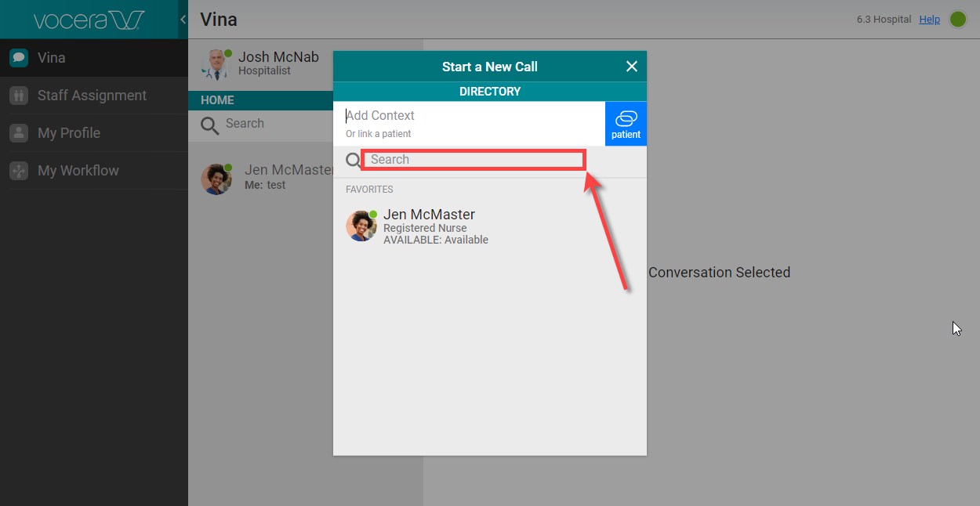The image size is (980, 506).
Task: Click 'Hospitalist' under Josh McNab
Action: [264, 70]
